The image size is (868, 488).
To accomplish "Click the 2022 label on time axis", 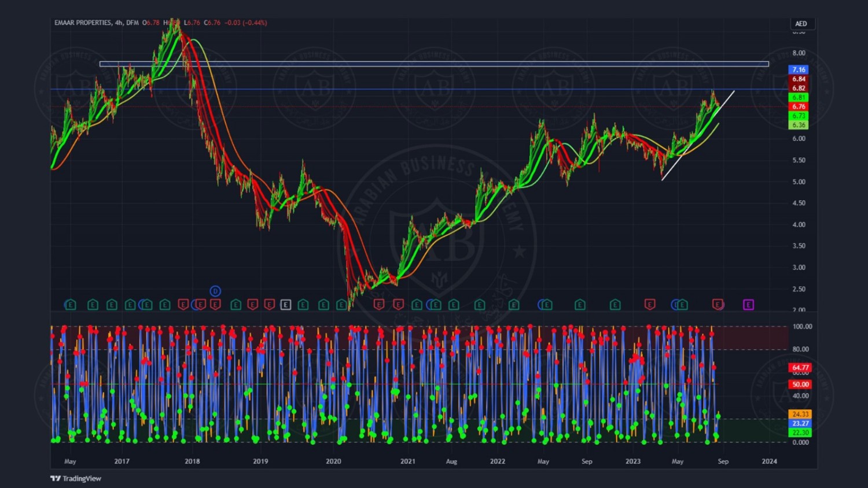I will (498, 461).
